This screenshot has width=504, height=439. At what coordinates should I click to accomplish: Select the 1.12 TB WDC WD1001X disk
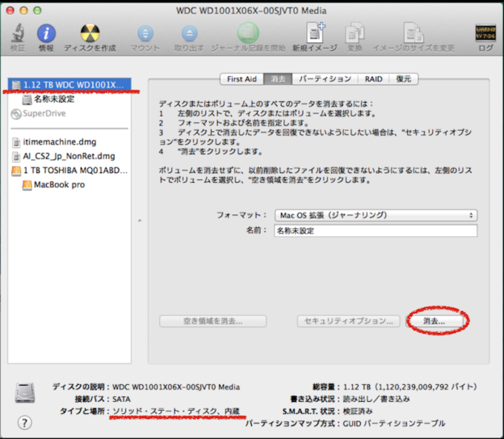coord(69,85)
